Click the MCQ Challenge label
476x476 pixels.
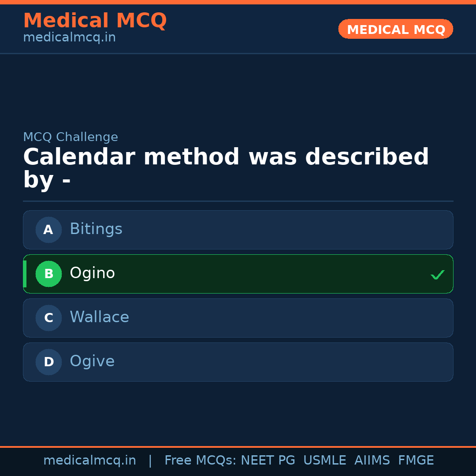(70, 137)
